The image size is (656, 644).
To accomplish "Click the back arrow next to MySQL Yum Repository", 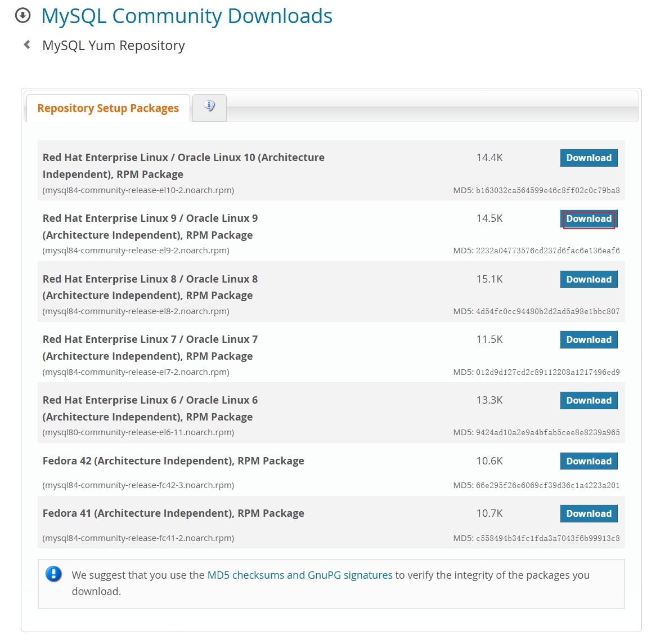I will click(26, 44).
